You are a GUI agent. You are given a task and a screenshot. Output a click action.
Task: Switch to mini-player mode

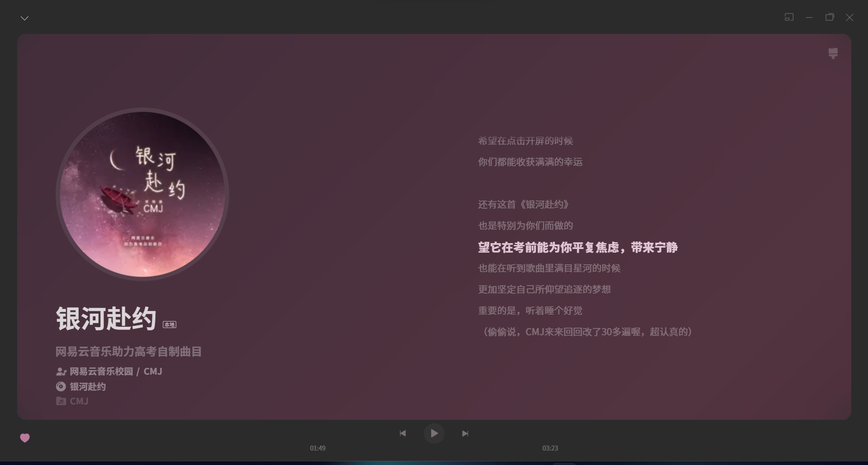(x=790, y=17)
